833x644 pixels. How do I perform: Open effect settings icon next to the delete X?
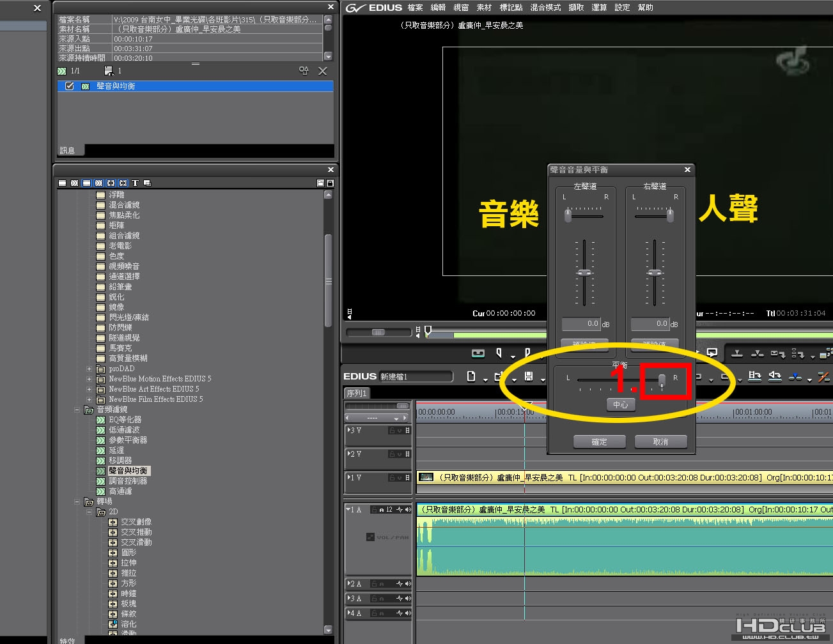[x=304, y=71]
